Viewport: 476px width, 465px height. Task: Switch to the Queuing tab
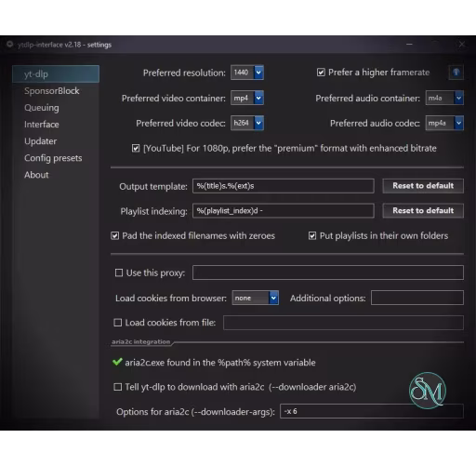(x=56, y=108)
